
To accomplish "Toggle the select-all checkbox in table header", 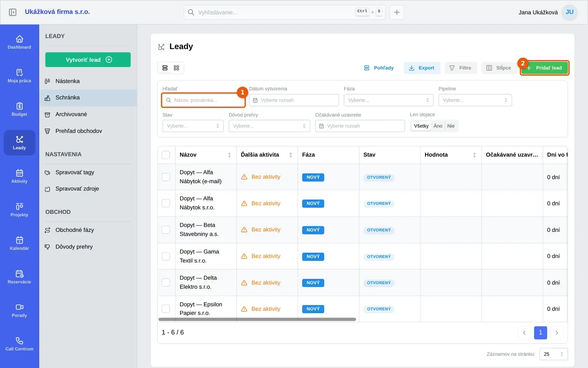I will (166, 155).
